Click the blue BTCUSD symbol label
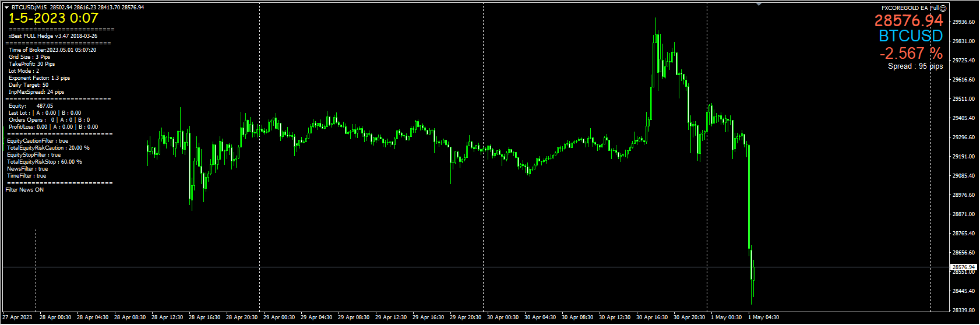This screenshot has width=980, height=325. [x=911, y=36]
